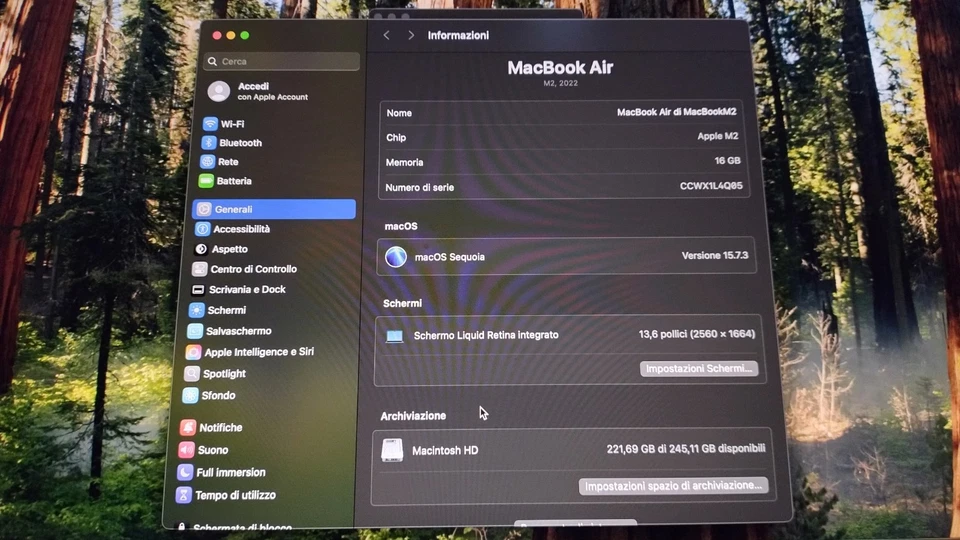Click 13,6 pollici resolution text

pos(697,334)
